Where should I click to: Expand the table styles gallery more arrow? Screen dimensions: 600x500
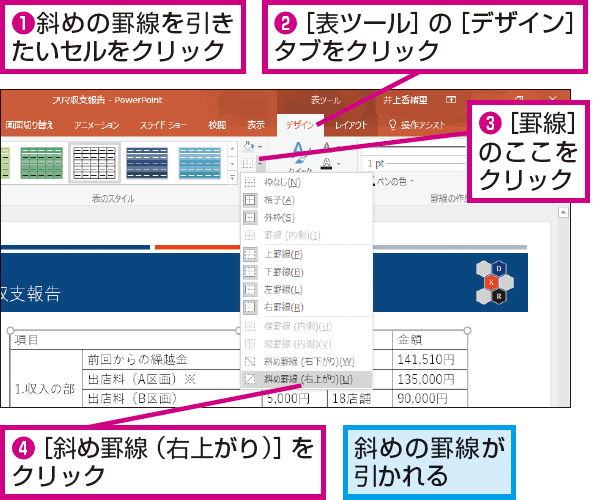coord(232,178)
